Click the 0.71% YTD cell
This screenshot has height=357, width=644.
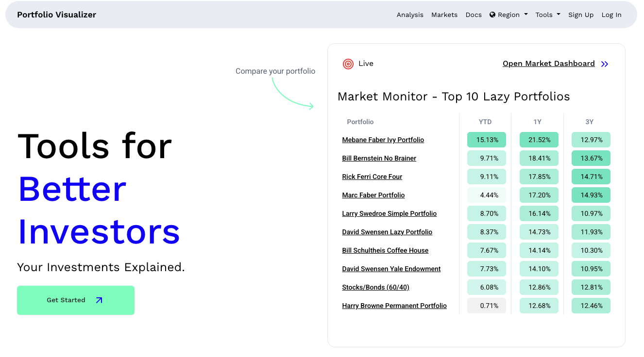pyautogui.click(x=487, y=306)
